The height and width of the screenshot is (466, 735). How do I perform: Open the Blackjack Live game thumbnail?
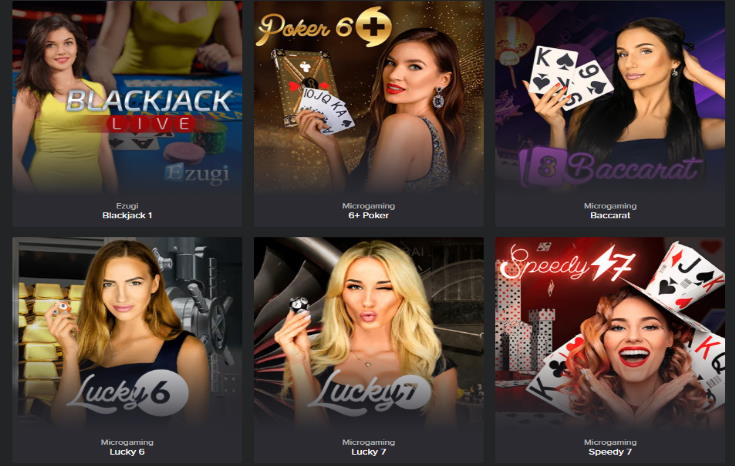(127, 97)
